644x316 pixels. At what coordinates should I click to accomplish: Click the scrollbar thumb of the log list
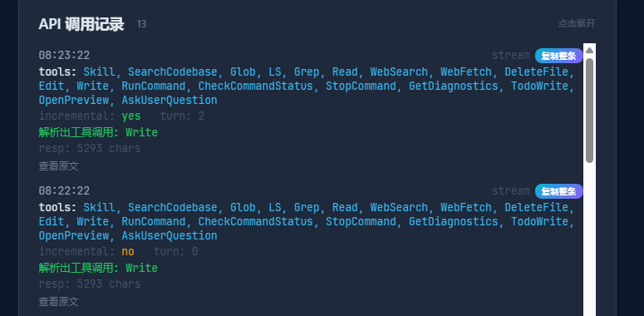click(589, 110)
